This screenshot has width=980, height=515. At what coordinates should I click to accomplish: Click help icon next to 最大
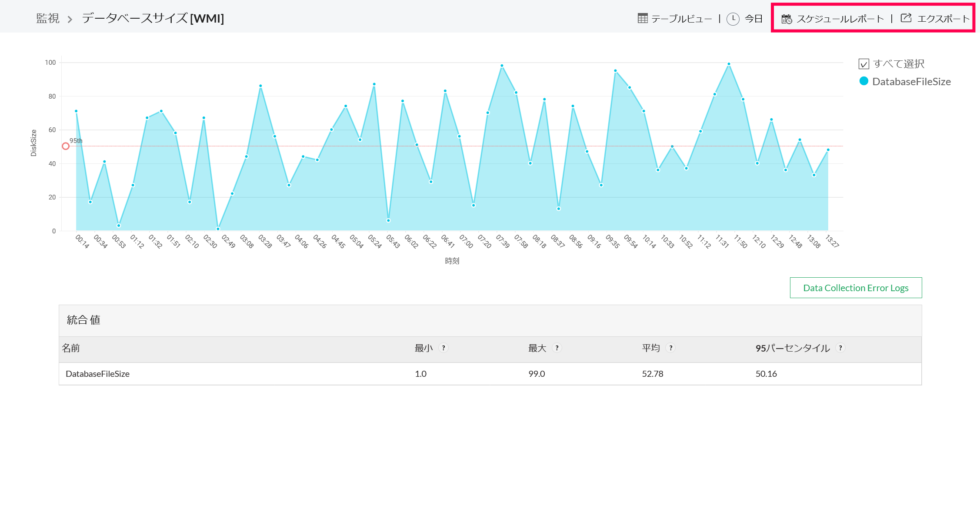557,348
